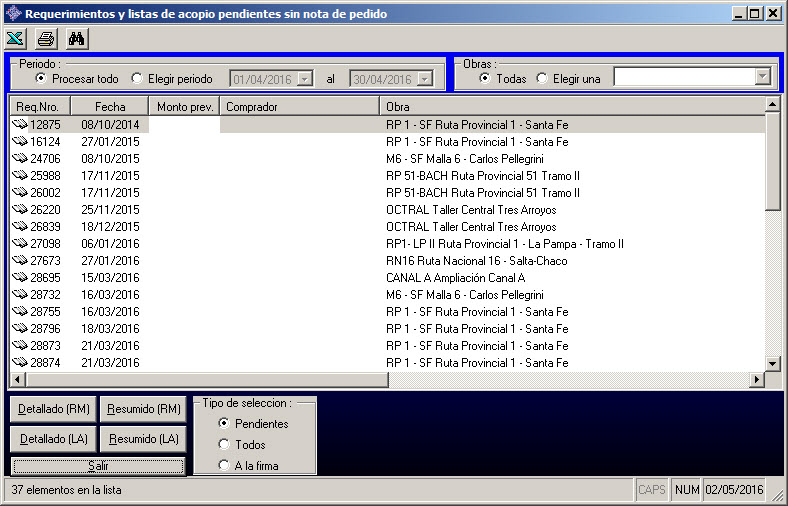The width and height of the screenshot is (788, 506).
Task: Select the 'Todos' selection type option
Action: pos(224,444)
